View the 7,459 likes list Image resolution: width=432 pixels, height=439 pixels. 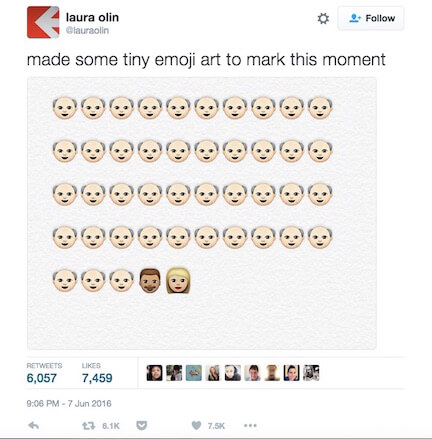pyautogui.click(x=97, y=373)
